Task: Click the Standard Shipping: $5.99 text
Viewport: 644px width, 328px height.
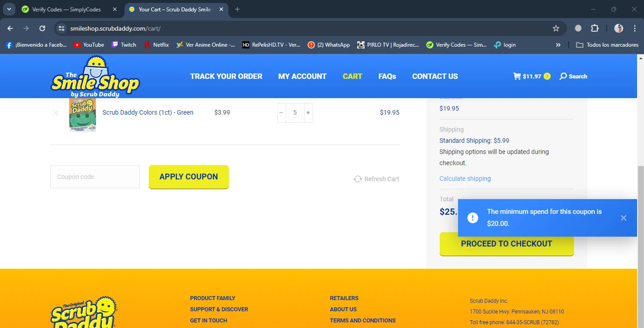Action: coord(474,141)
